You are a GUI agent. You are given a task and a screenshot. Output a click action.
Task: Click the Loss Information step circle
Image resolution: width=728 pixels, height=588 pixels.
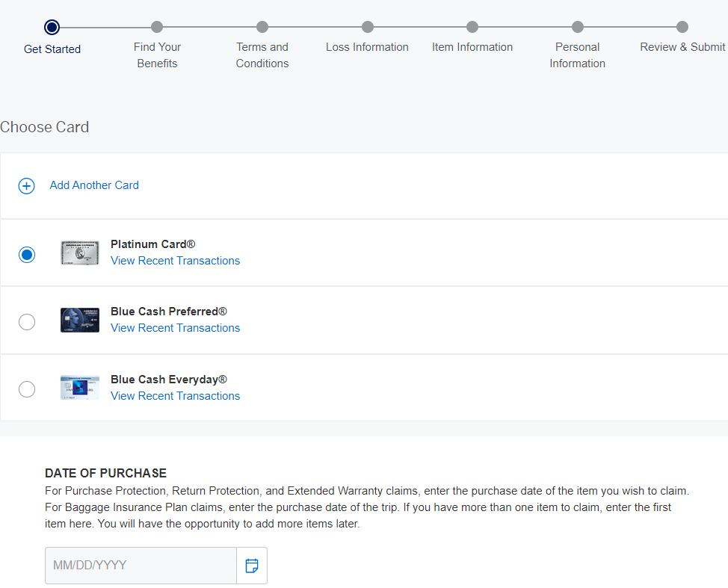point(368,27)
